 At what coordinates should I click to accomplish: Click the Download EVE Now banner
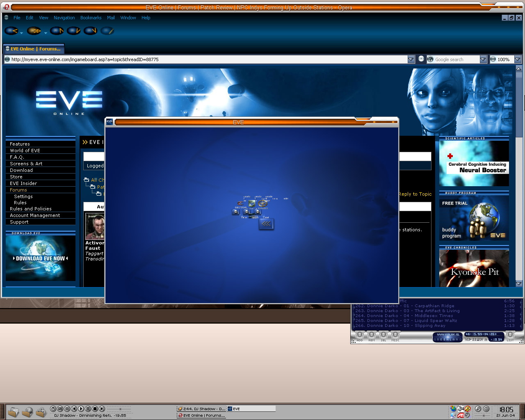click(x=41, y=258)
